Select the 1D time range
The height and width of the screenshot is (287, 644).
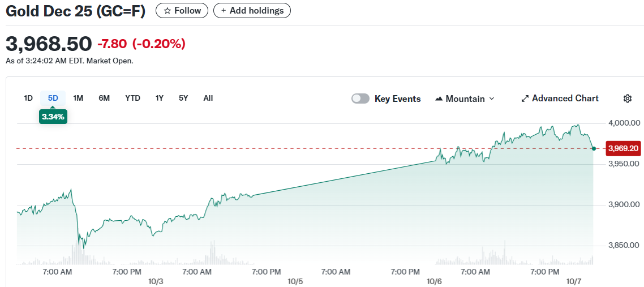28,98
